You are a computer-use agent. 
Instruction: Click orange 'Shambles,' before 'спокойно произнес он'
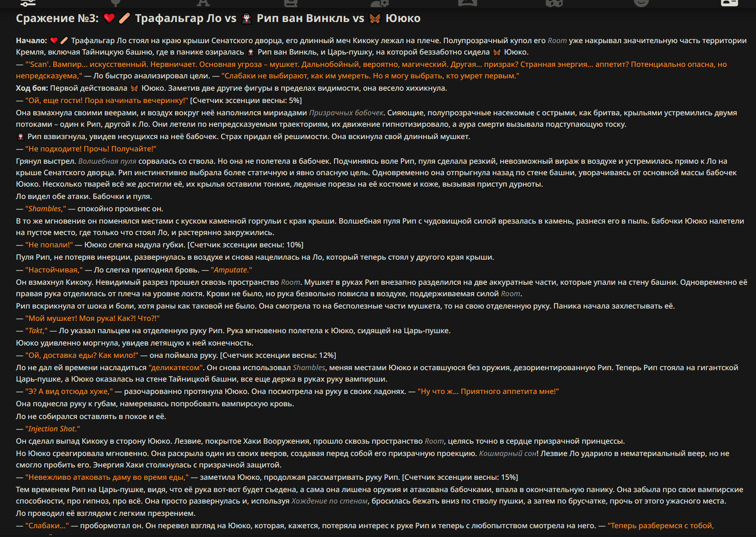point(46,209)
